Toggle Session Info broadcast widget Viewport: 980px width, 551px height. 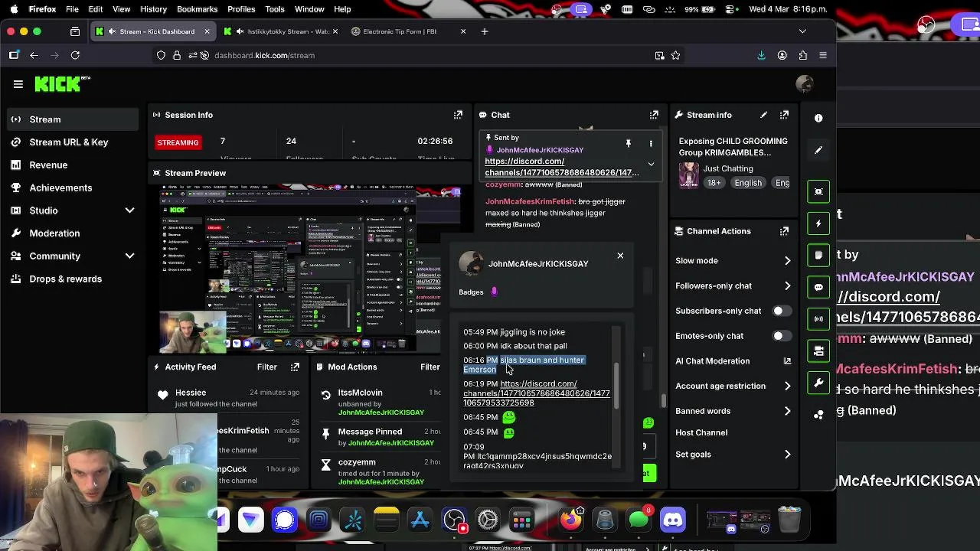pos(818,318)
